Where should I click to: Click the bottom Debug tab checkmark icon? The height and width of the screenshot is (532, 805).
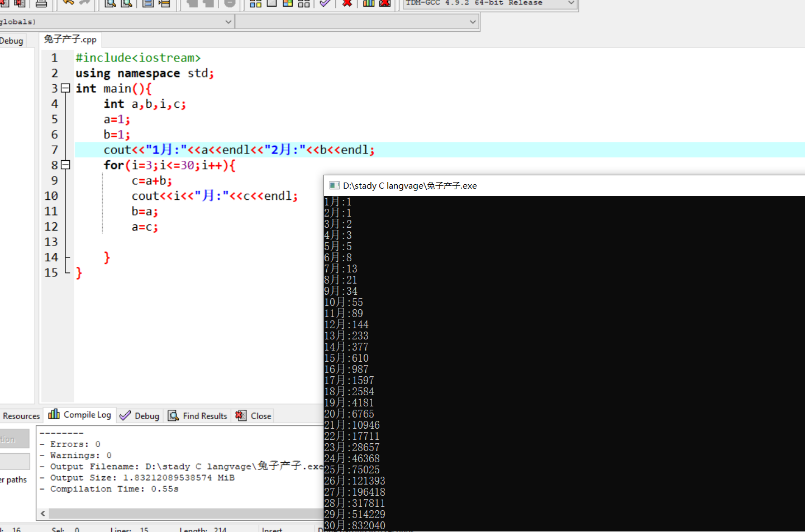125,415
